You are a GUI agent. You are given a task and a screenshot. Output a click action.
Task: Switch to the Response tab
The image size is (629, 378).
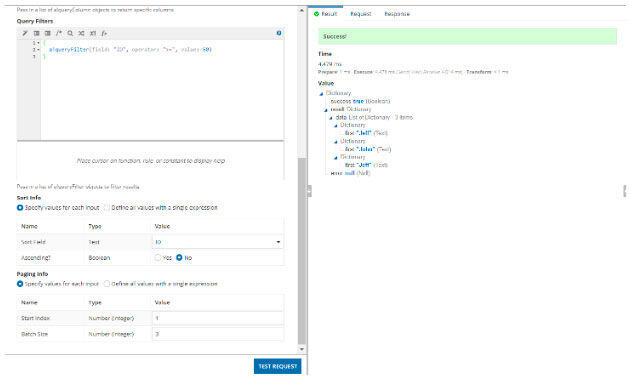[397, 14]
